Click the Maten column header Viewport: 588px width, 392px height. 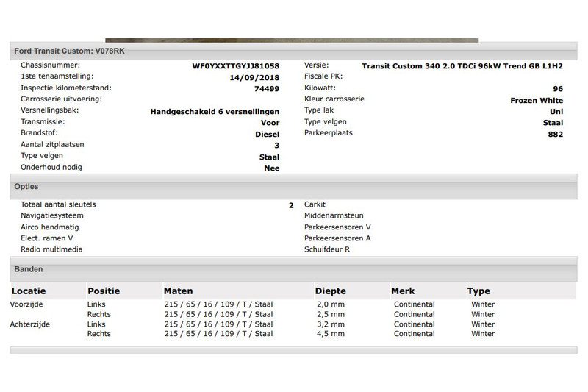point(179,291)
